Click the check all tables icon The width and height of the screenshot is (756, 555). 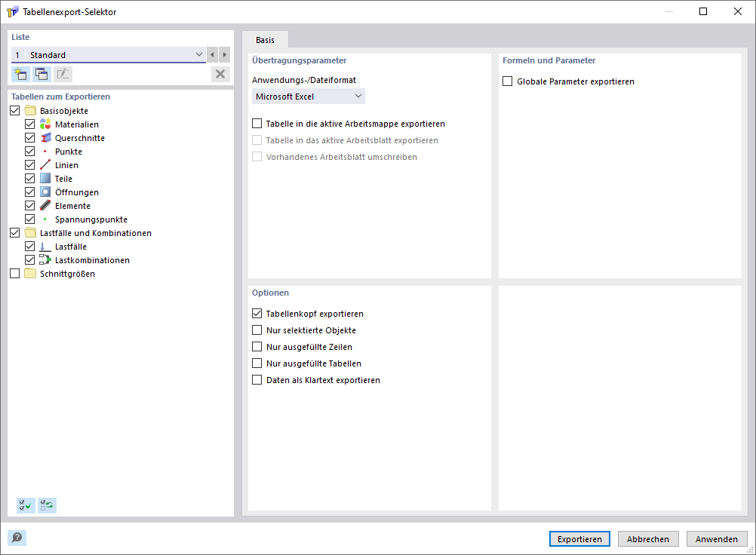pyautogui.click(x=26, y=505)
